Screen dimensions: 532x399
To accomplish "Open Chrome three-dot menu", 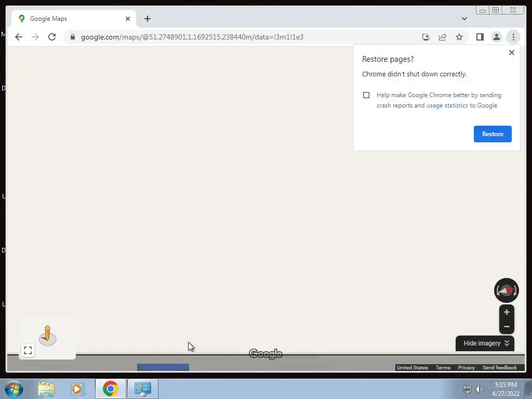I will click(x=513, y=37).
